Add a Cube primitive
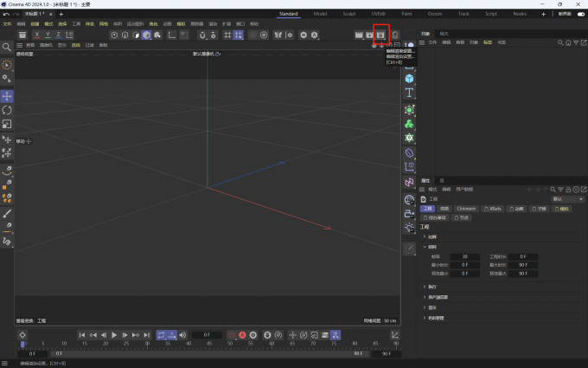This screenshot has height=368, width=588. point(409,79)
